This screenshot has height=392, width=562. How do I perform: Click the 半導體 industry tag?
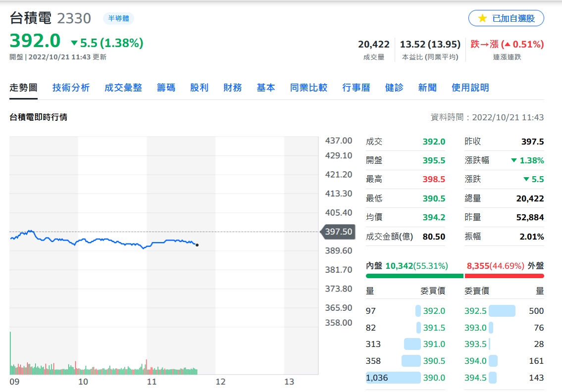click(x=119, y=18)
